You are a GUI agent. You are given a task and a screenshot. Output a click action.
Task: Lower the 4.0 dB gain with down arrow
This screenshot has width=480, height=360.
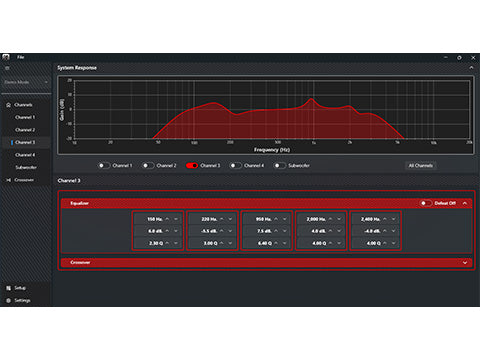coord(339,231)
